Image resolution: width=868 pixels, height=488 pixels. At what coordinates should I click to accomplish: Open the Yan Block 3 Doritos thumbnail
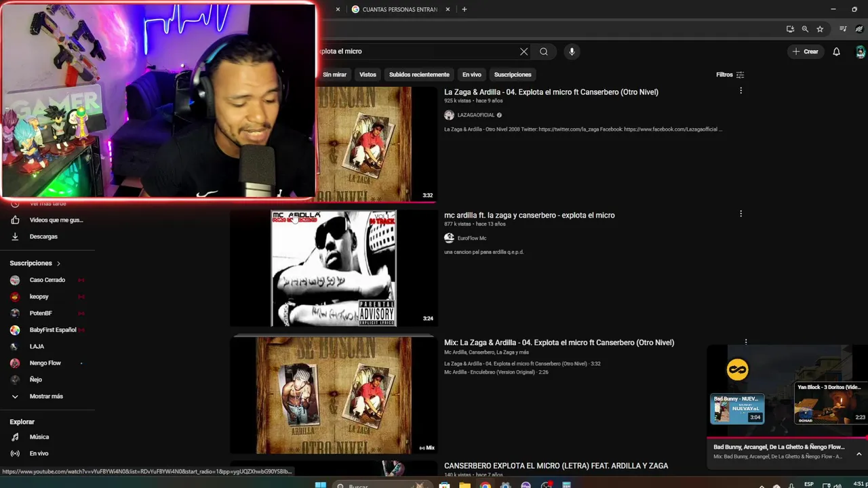coord(831,403)
